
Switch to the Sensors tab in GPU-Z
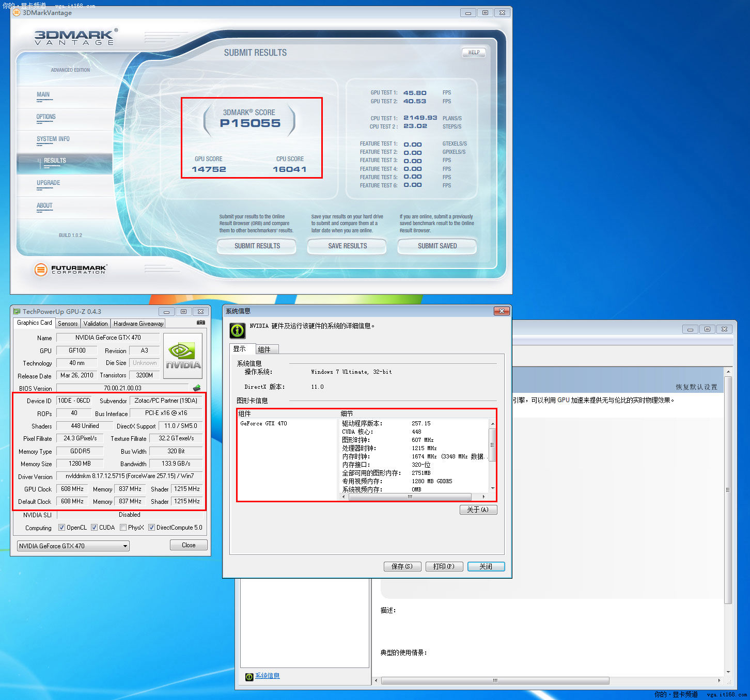tap(68, 324)
